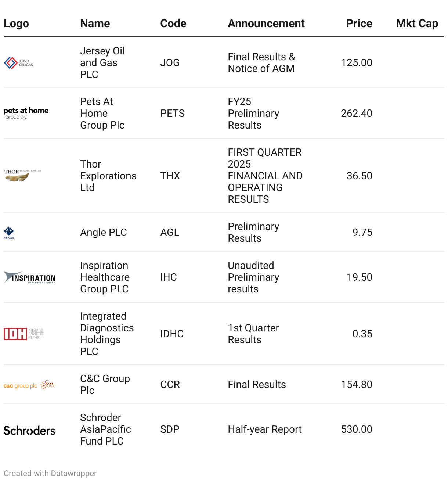448x482 pixels.
Task: Click the Code column header
Action: [173, 24]
